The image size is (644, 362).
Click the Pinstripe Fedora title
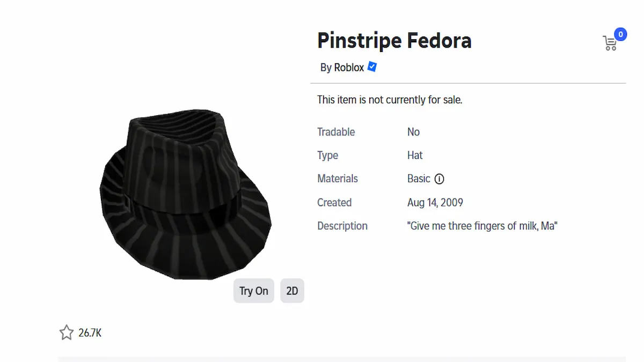[x=394, y=40]
